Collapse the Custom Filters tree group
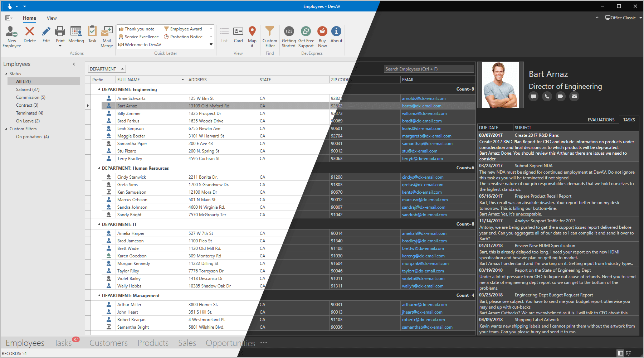The height and width of the screenshot is (358, 644). pyautogui.click(x=6, y=129)
